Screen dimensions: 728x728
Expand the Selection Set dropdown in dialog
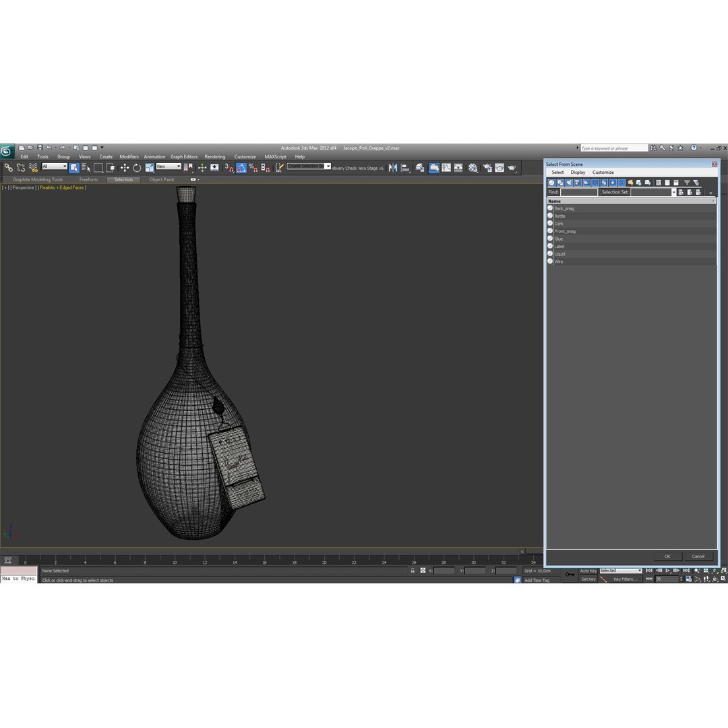pyautogui.click(x=673, y=192)
